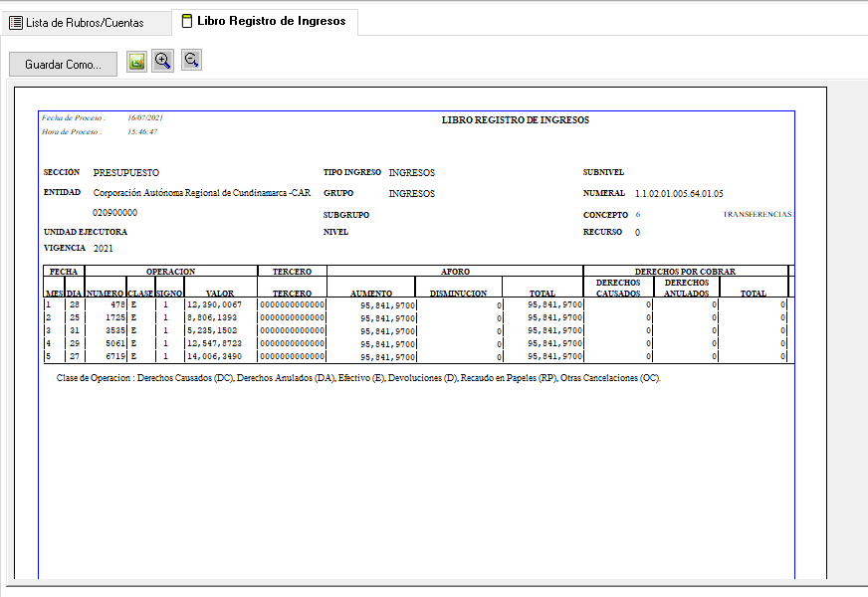Click the process date 16/07/2021
This screenshot has width=868, height=597.
(x=144, y=117)
